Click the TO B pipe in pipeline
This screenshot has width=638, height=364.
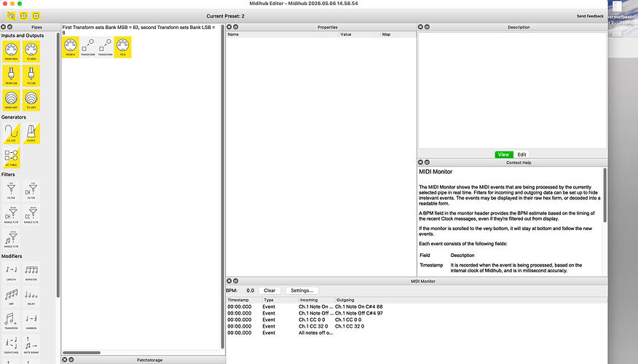point(123,47)
